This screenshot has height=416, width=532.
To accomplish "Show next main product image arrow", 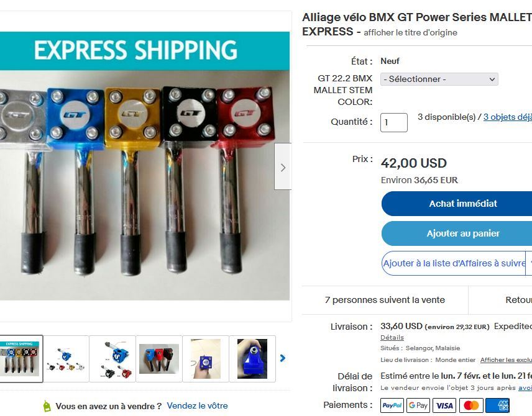I will tap(283, 167).
